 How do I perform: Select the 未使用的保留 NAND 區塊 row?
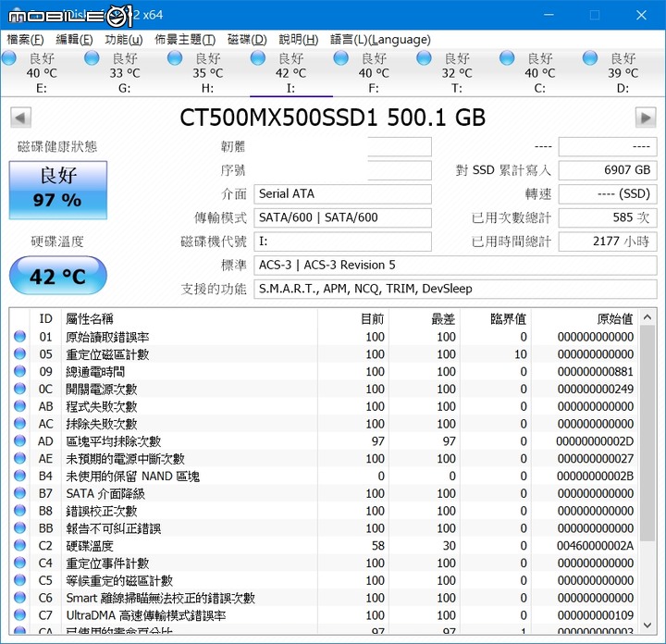324,476
